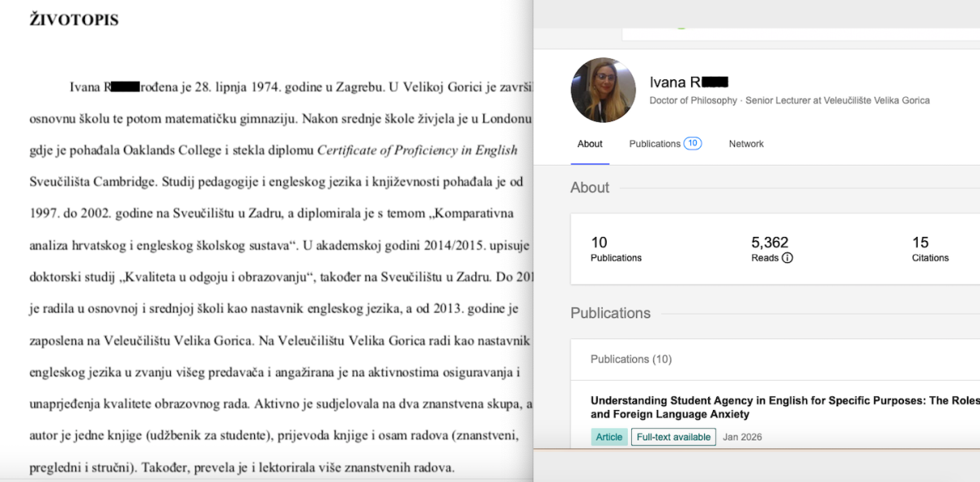Click the About section heading
Viewport: 980px width, 482px height.
(x=590, y=188)
